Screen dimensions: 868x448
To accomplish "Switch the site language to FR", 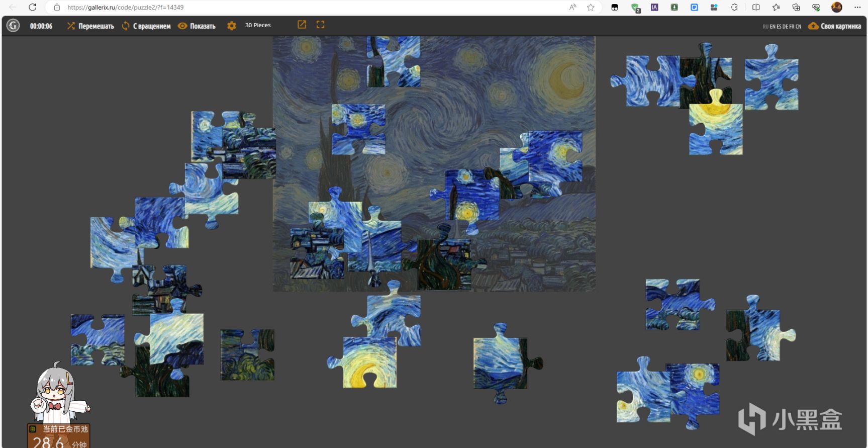I will (792, 27).
